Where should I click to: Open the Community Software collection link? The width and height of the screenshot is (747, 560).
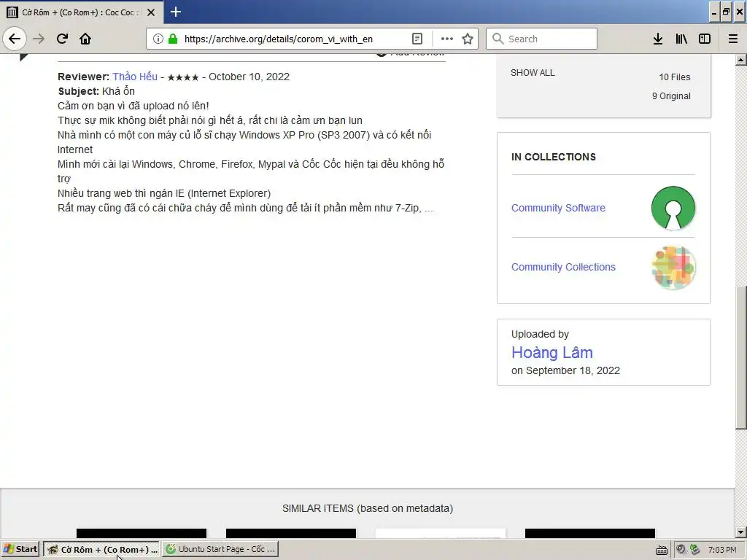point(558,208)
